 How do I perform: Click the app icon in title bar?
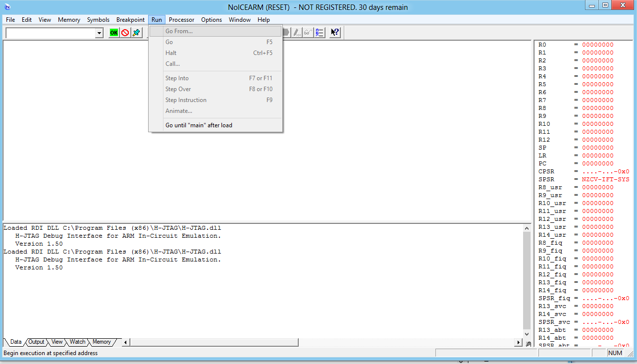(x=7, y=7)
